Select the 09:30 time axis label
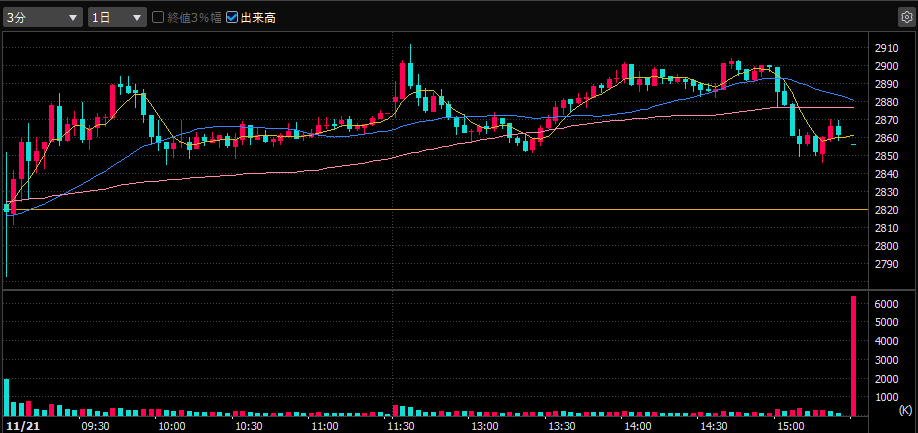This screenshot has height=433, width=918. (95, 425)
